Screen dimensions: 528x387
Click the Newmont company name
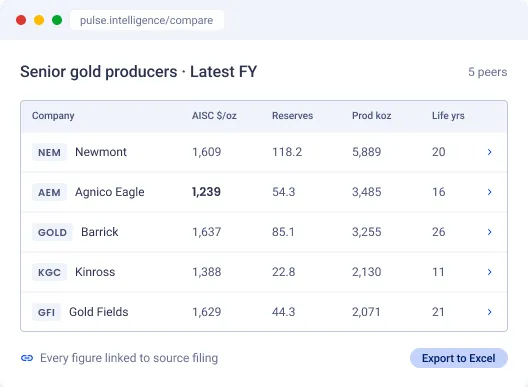101,152
